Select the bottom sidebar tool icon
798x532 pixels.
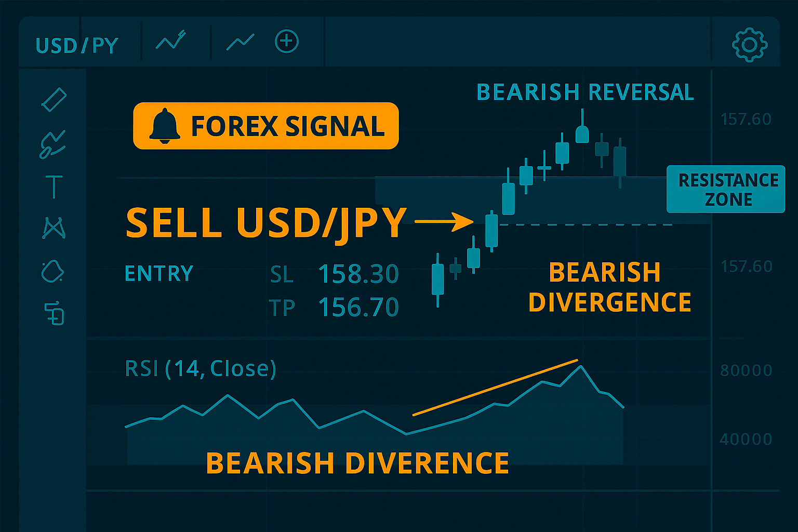(55, 313)
